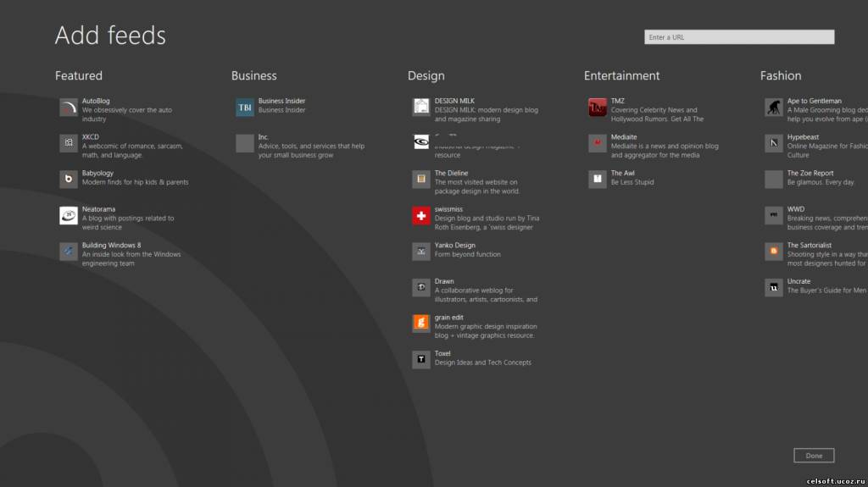Click the Inc. feed icon

point(245,143)
